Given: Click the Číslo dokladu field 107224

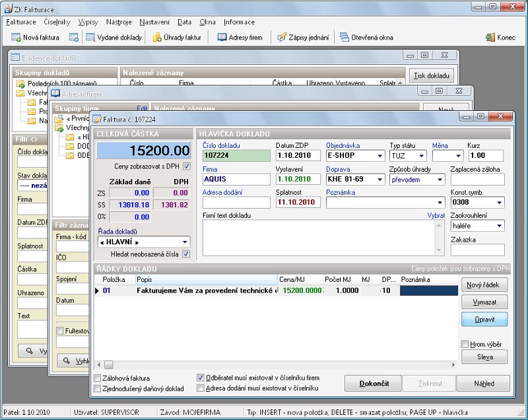Looking at the screenshot, I should point(236,157).
